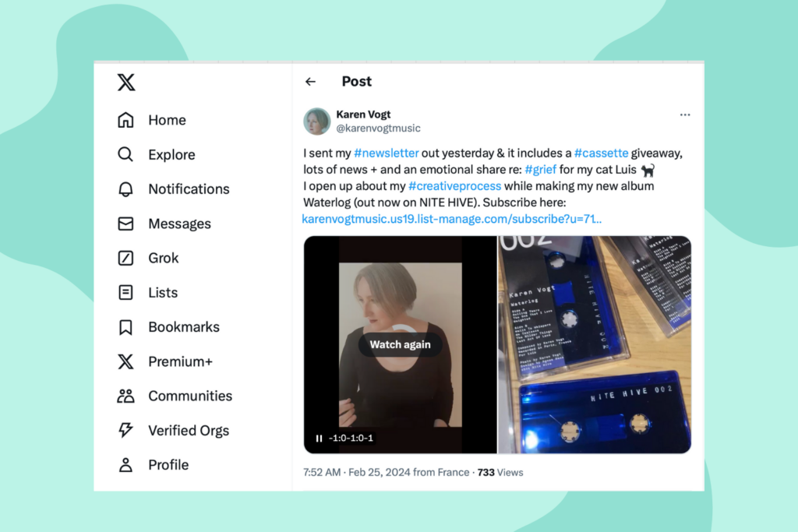
Task: Launch the Grok icon
Action: [x=125, y=258]
